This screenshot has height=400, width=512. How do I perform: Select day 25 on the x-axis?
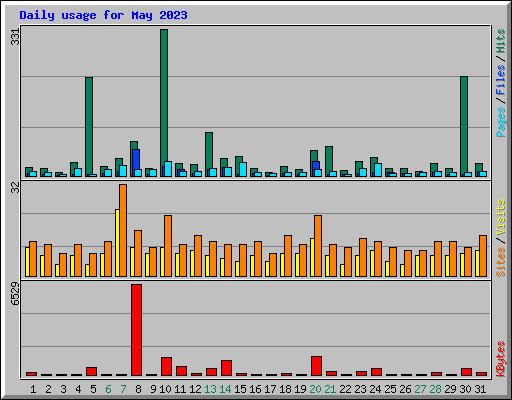[390, 389]
